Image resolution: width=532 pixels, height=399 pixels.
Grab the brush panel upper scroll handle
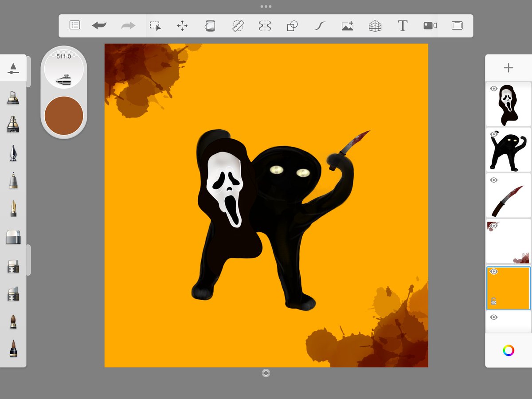click(28, 71)
